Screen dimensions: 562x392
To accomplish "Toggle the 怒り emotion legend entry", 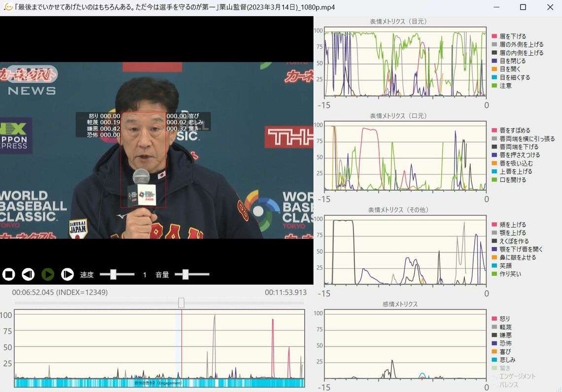I will click(501, 319).
